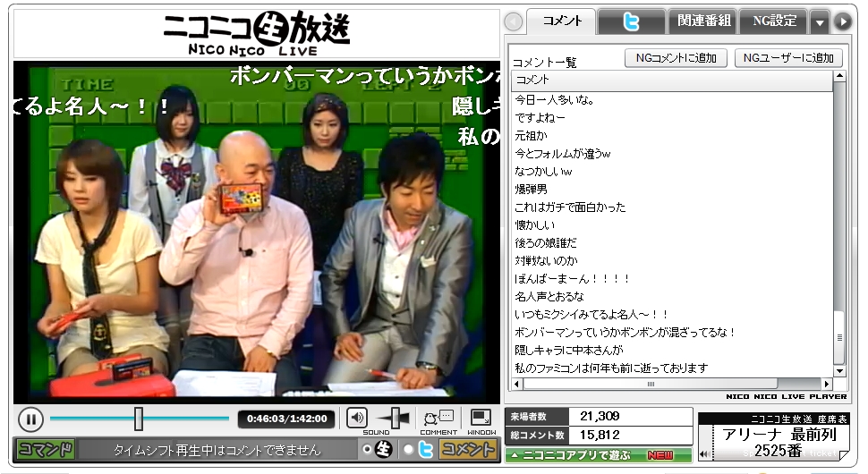
Task: Click the video seek bar handle
Action: 139,419
